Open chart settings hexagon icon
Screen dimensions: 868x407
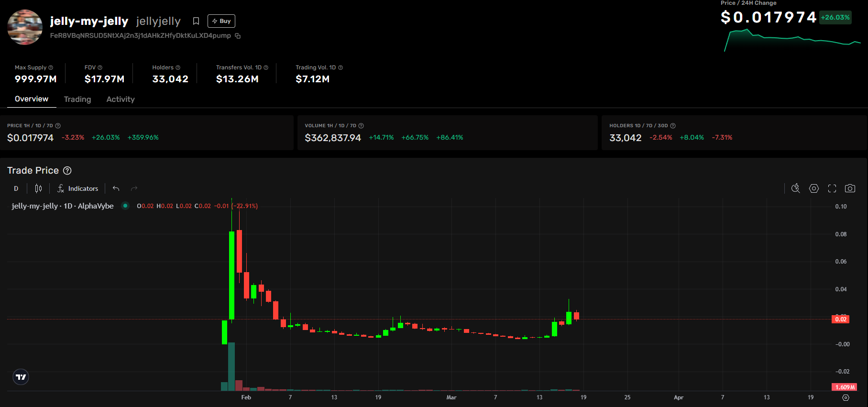tap(814, 188)
